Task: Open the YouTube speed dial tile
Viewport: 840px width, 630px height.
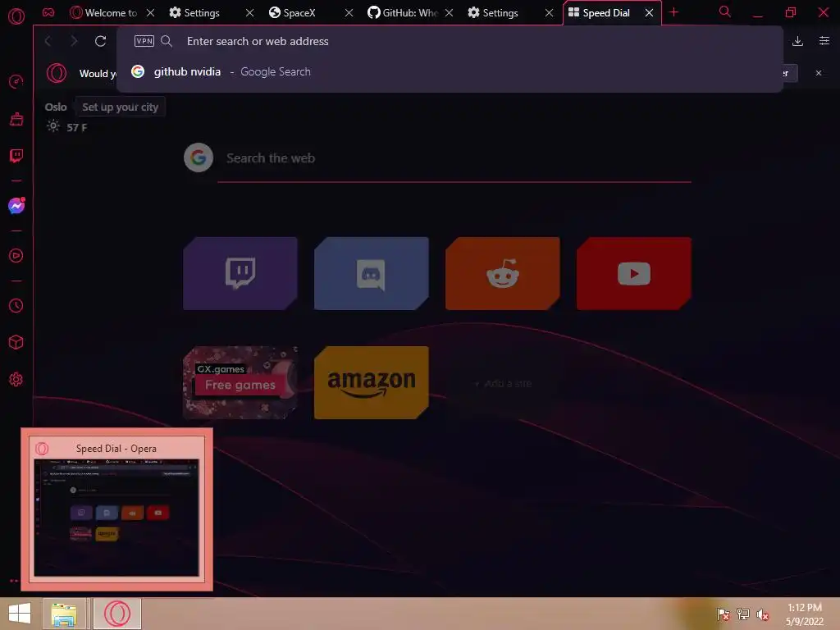Action: 634,273
